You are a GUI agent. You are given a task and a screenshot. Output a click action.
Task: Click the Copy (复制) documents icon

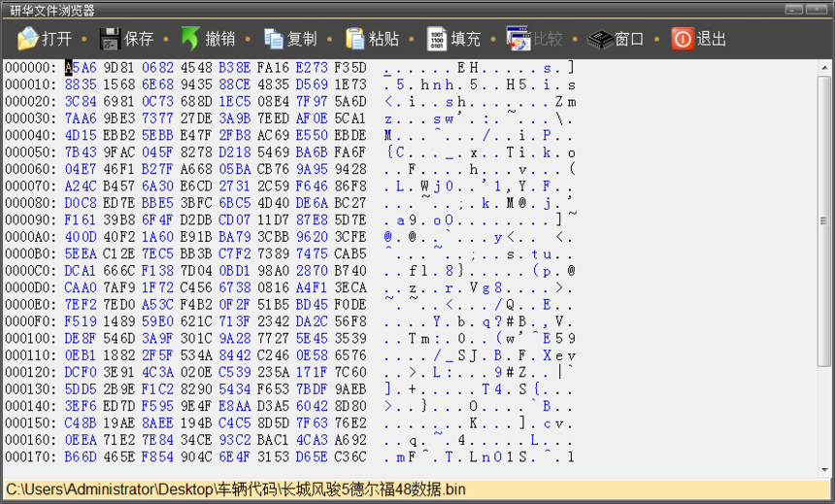[274, 39]
